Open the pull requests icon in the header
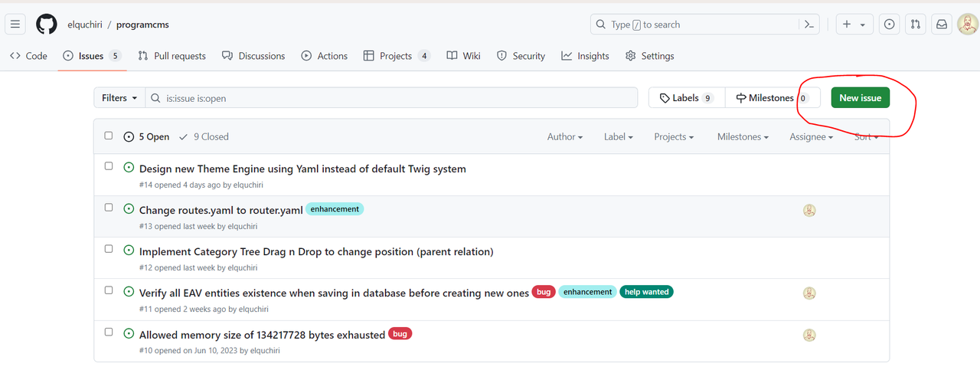Image resolution: width=980 pixels, height=380 pixels. 916,25
